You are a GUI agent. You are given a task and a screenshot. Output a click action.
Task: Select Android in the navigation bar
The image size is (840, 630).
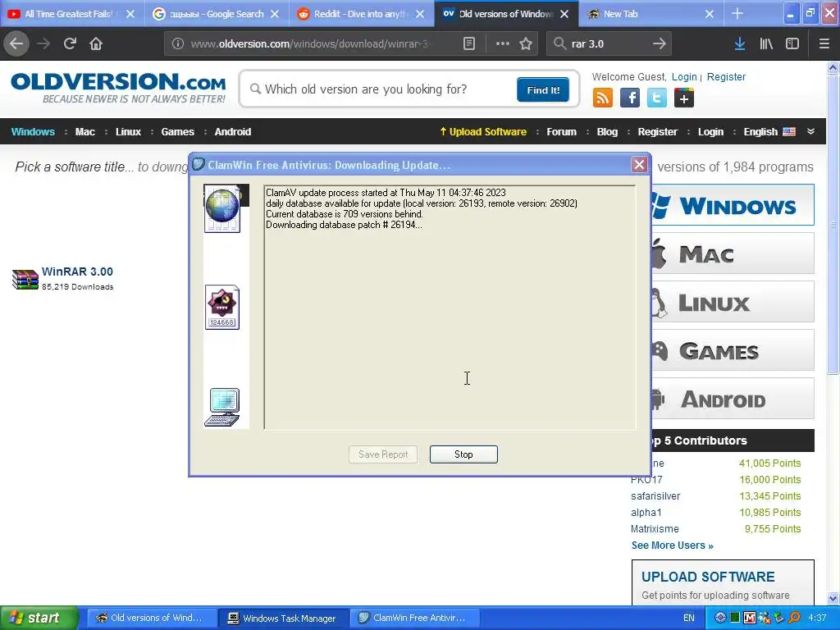pyautogui.click(x=232, y=132)
